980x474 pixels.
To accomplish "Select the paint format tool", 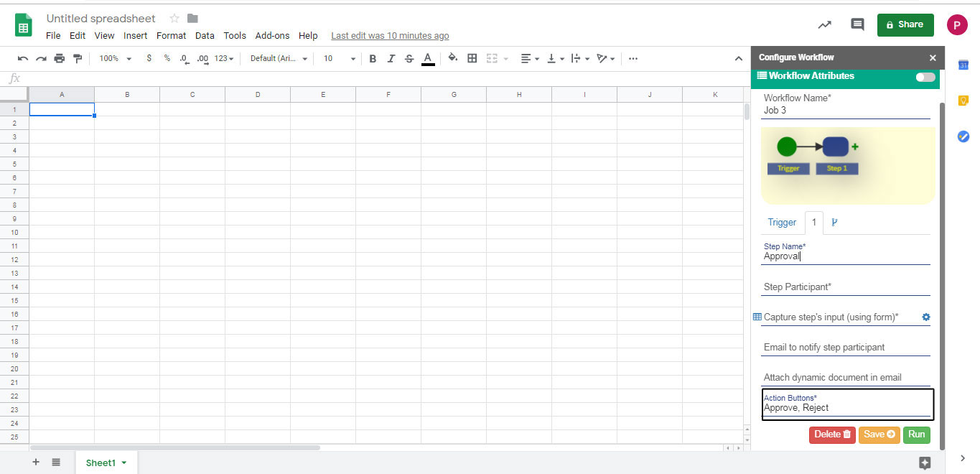I will (78, 58).
